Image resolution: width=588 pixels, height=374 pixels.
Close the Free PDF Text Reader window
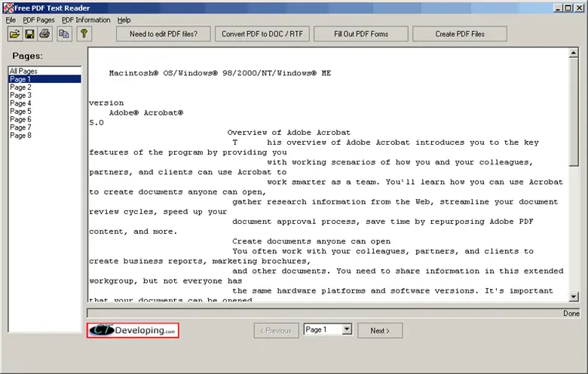(x=579, y=8)
